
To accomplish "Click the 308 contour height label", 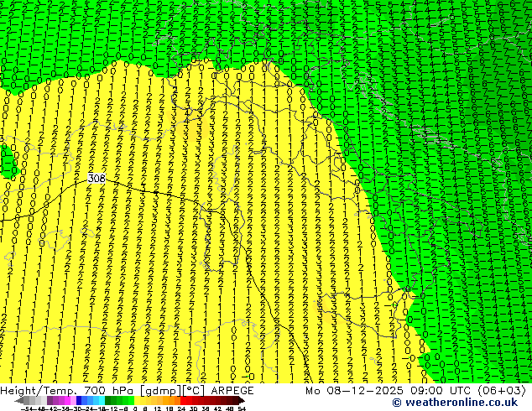I will coord(96,178).
